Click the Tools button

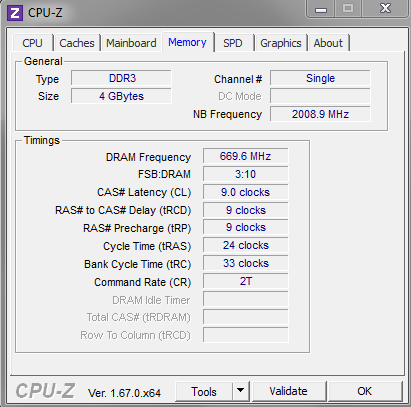tap(204, 391)
